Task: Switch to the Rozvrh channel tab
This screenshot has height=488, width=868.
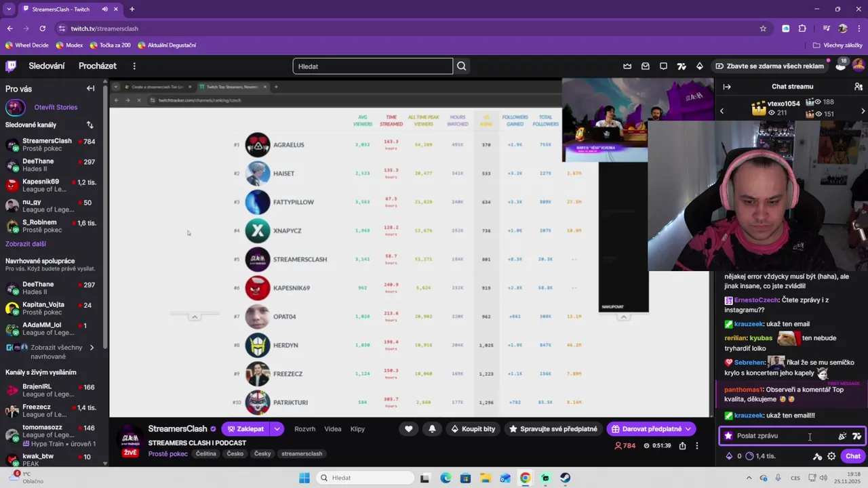Action: [304, 429]
